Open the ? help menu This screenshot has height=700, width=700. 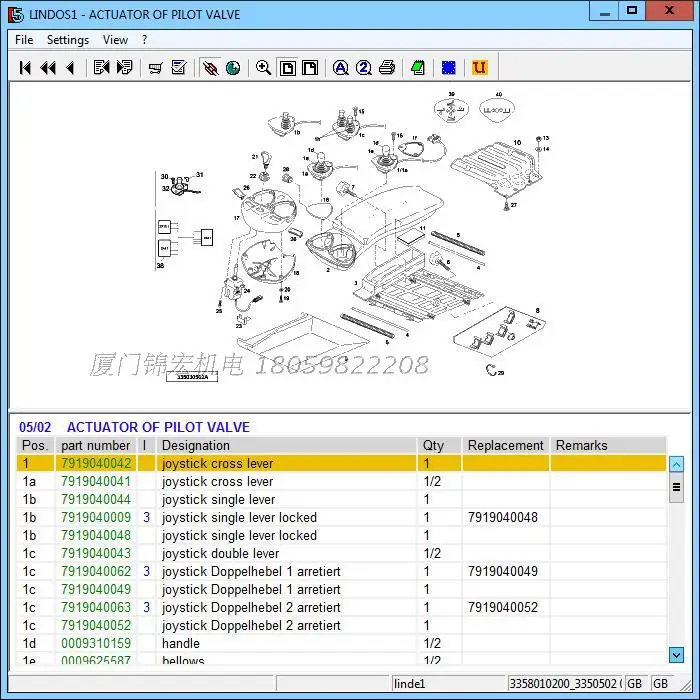pyautogui.click(x=144, y=40)
